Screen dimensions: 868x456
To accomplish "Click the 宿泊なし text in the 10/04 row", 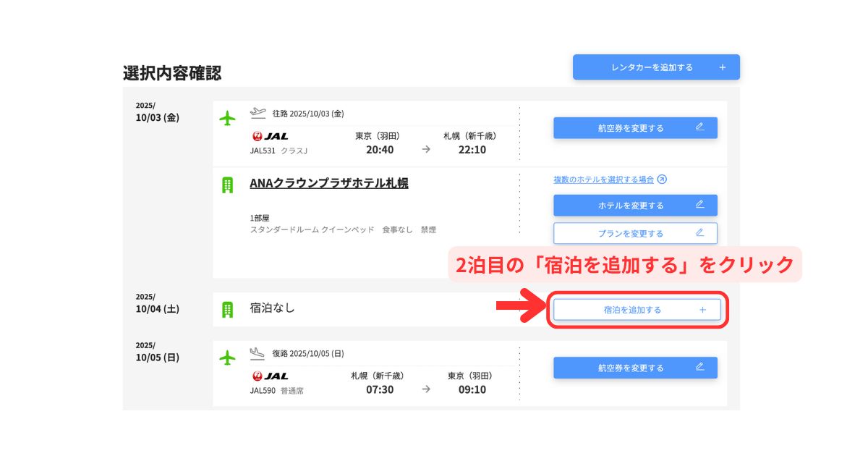I will tap(273, 308).
